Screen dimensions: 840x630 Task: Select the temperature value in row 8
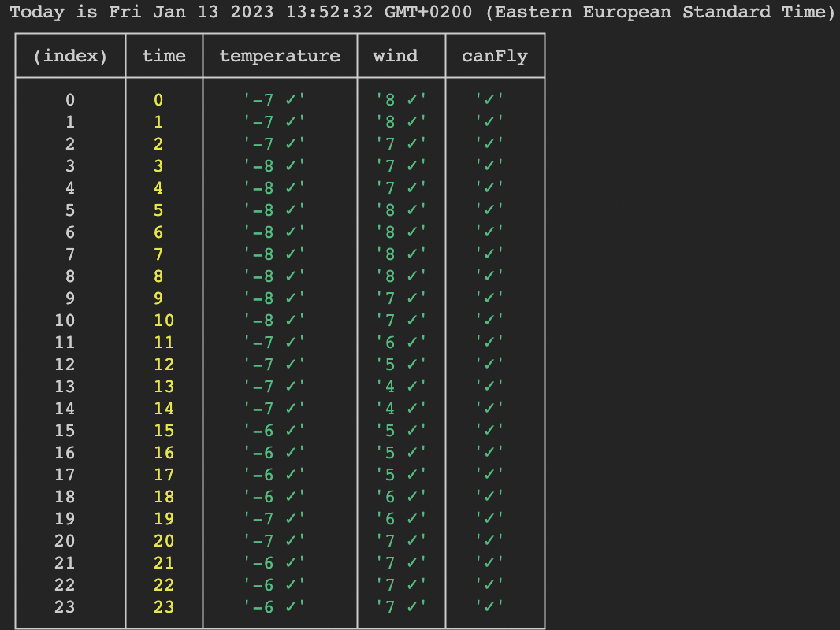(x=274, y=276)
